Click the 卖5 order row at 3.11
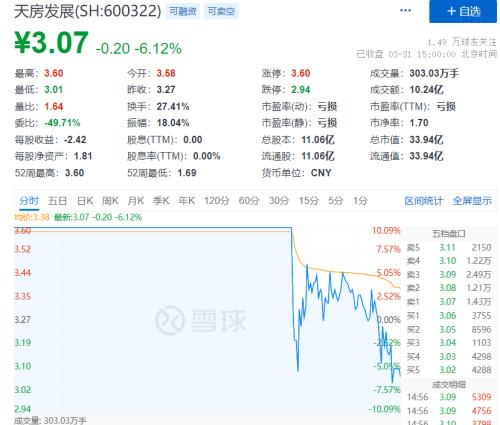Screen dimensions: 500x425 [449, 248]
